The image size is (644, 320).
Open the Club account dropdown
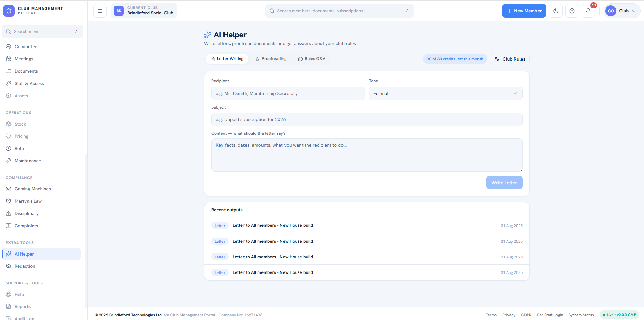point(622,11)
